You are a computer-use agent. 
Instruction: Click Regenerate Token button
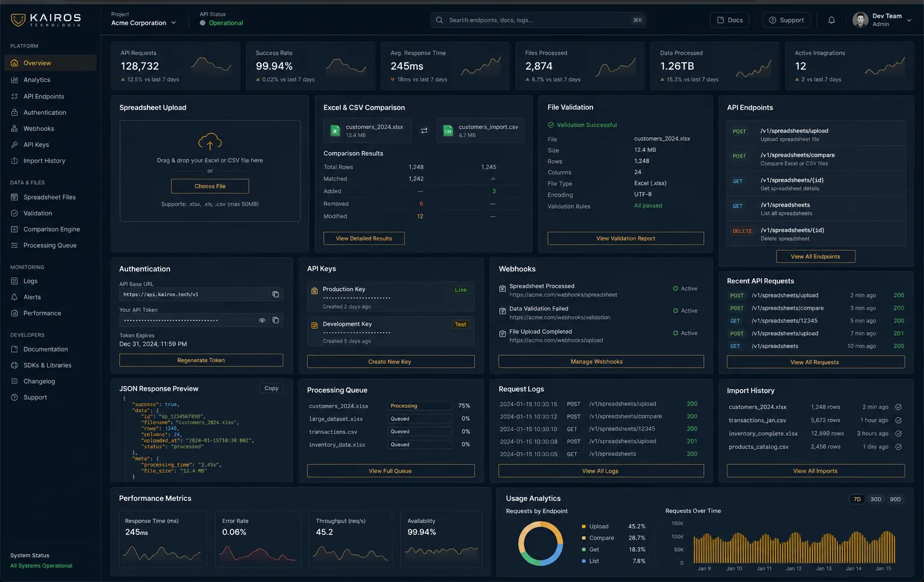[201, 360]
